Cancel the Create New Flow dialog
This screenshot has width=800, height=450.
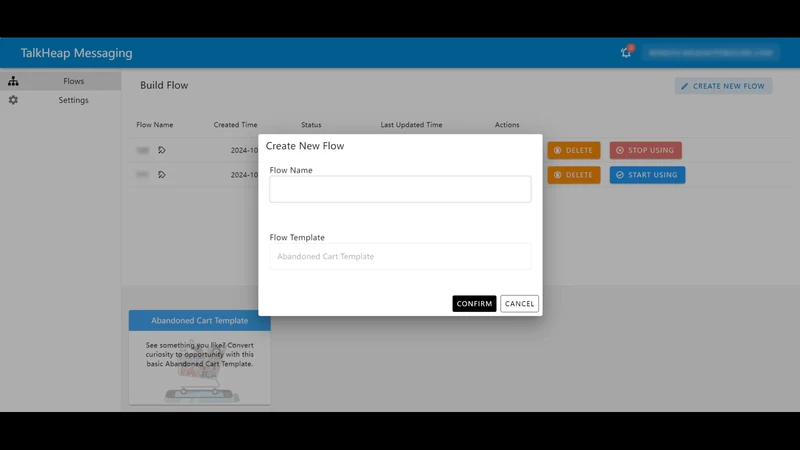(x=519, y=304)
